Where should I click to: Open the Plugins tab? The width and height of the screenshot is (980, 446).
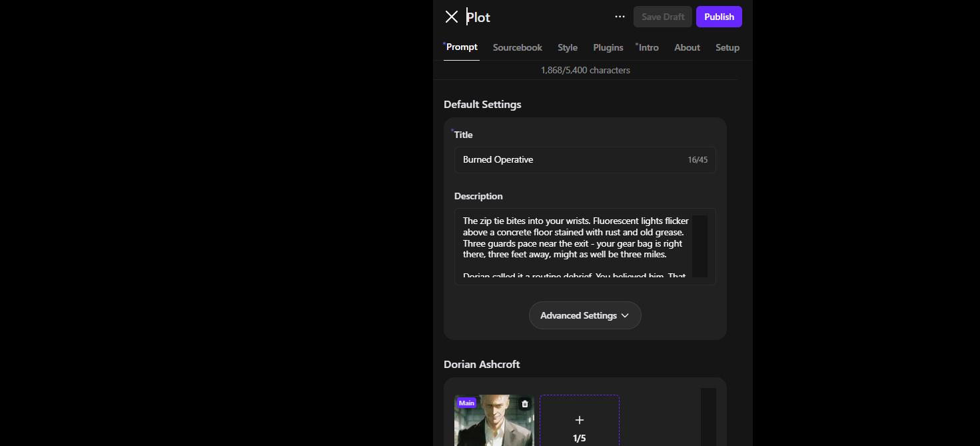(x=608, y=47)
